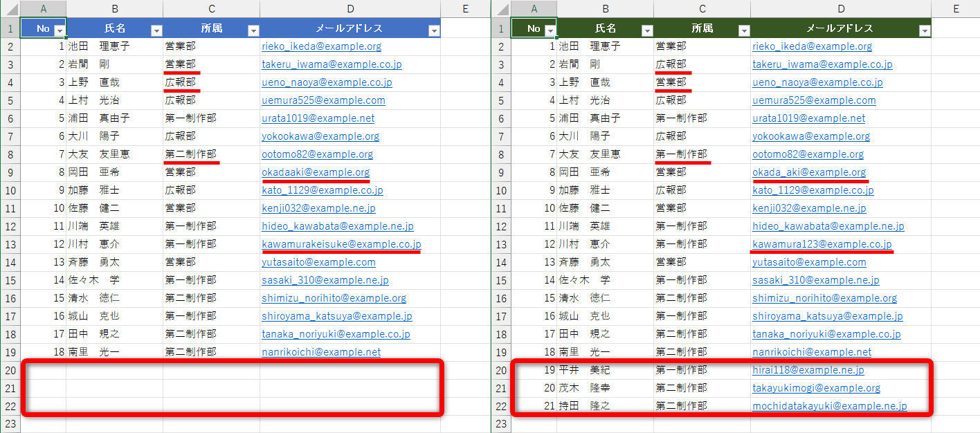Screen dimensions: 980x433
Task: Open the メールアドレス filter dropdown in the green table
Action: tap(925, 29)
